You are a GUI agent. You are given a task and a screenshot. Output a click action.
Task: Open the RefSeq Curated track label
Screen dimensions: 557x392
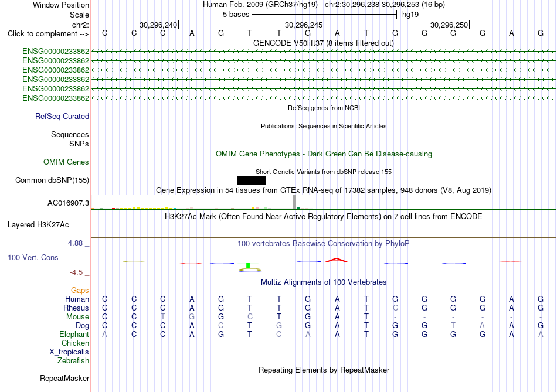[62, 116]
